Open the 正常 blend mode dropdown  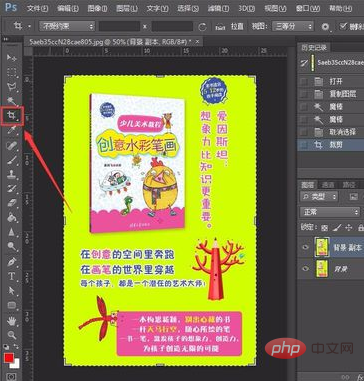click(x=330, y=212)
